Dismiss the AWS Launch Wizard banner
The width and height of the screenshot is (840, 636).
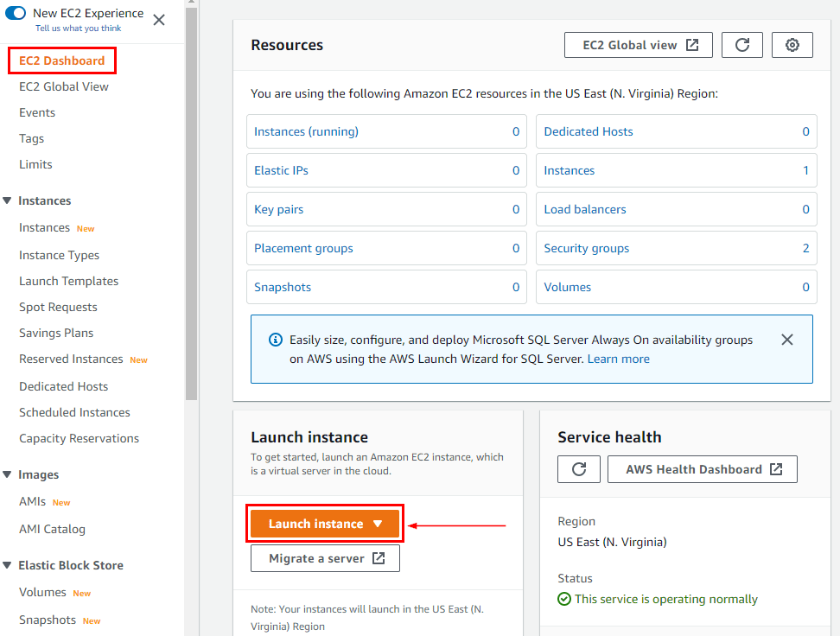coord(787,340)
